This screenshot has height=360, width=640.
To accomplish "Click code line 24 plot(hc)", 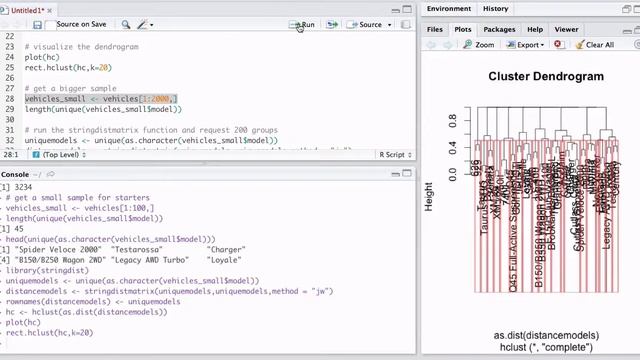I will coord(42,57).
